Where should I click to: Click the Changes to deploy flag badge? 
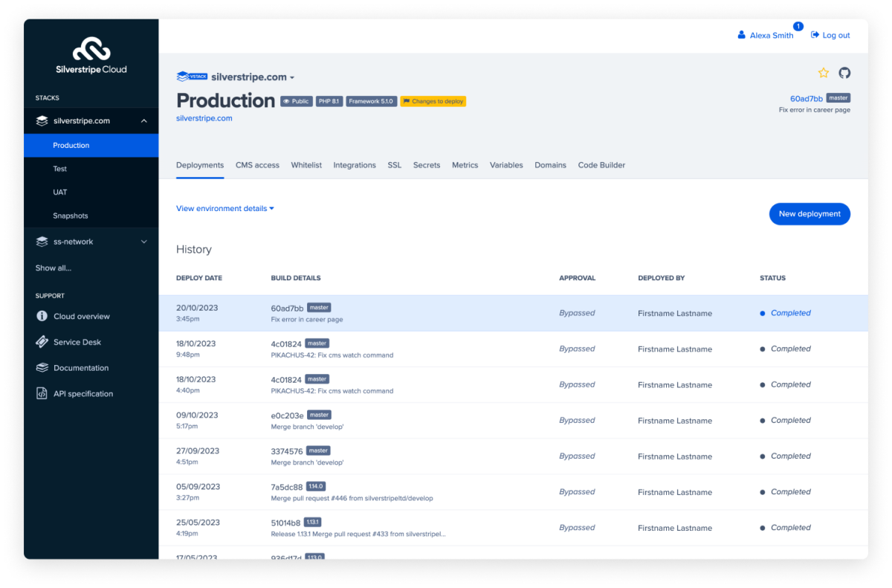(433, 101)
